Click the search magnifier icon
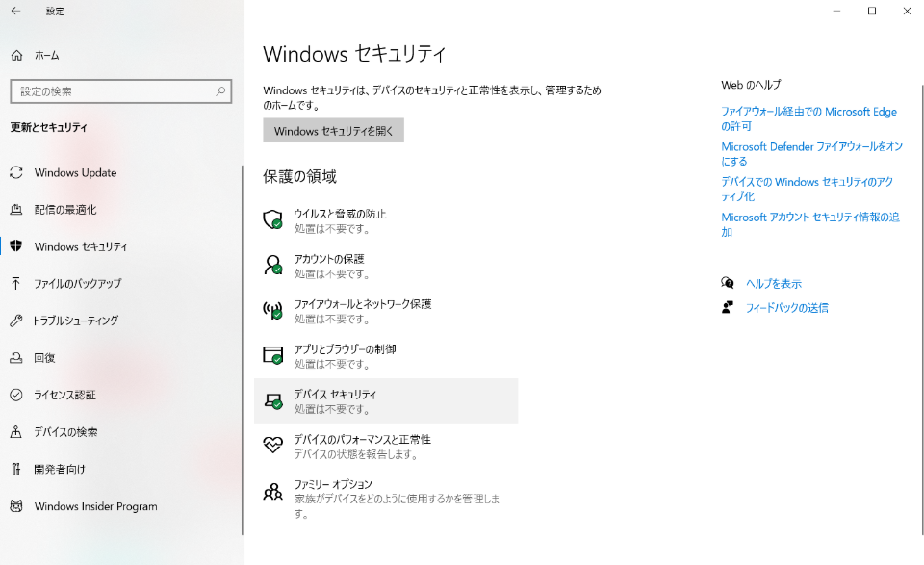The width and height of the screenshot is (924, 565). [220, 91]
